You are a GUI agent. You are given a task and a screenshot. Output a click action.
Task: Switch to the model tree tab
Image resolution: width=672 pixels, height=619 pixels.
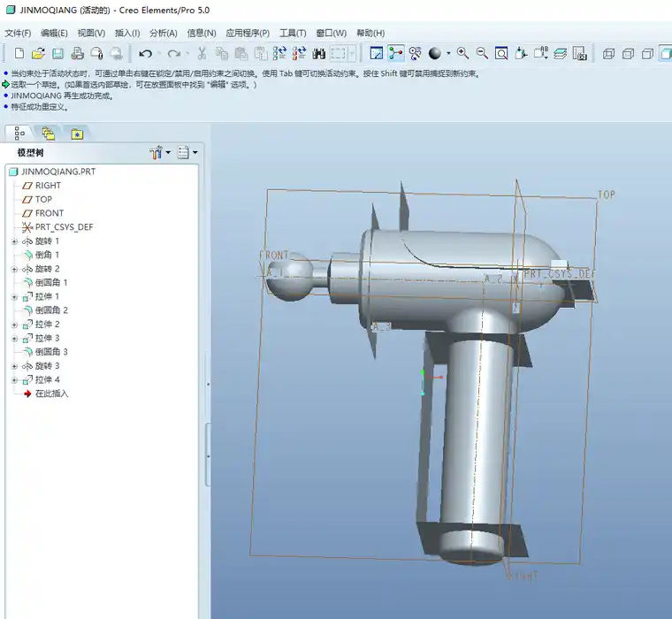[x=19, y=134]
